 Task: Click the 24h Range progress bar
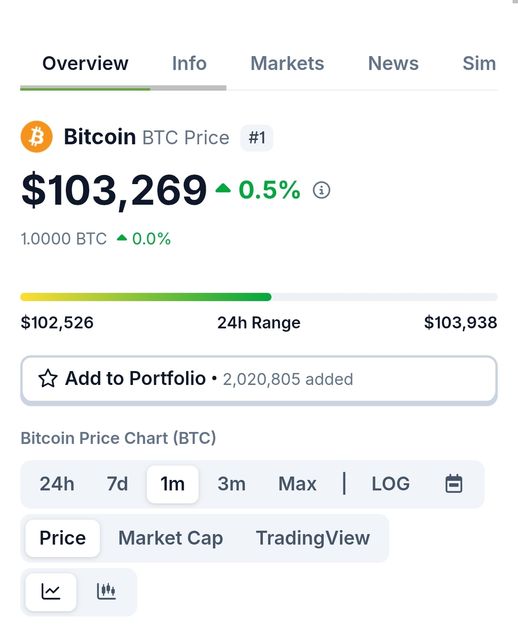(259, 297)
